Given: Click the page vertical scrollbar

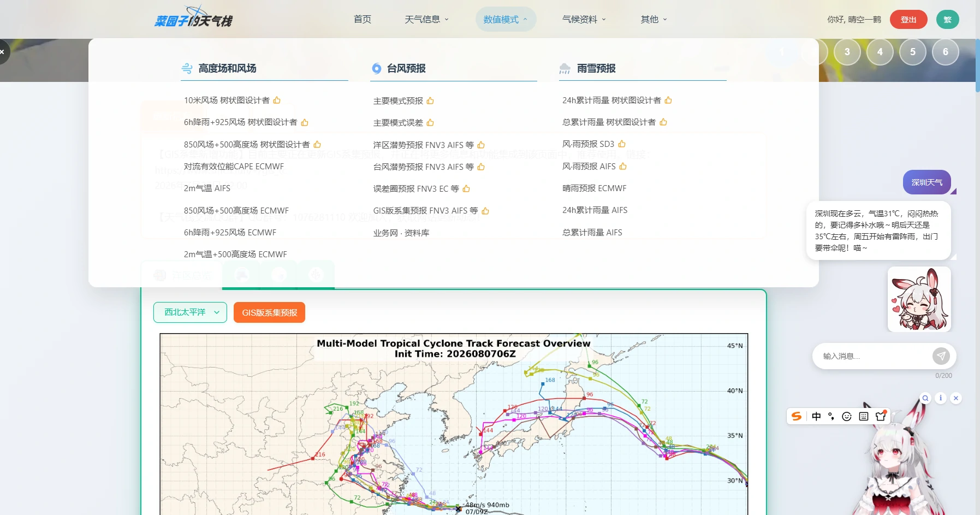Looking at the screenshot, I should (x=977, y=64).
